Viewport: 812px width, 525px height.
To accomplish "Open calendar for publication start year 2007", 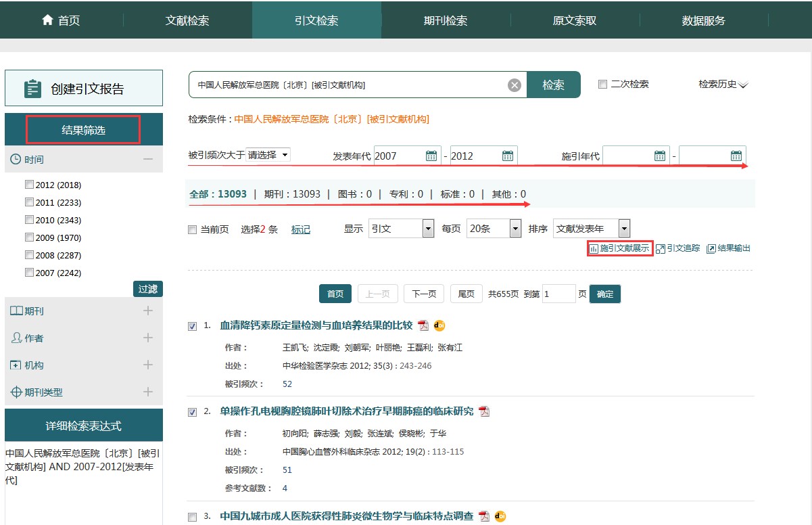I will point(431,156).
